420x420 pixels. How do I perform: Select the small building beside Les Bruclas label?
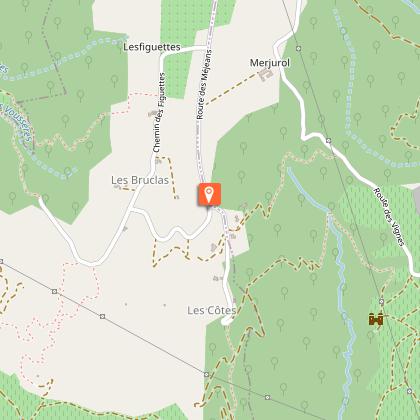117,187
